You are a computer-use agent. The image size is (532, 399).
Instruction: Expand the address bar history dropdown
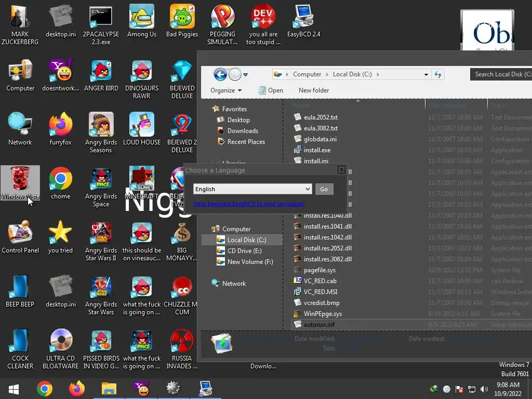coord(426,74)
